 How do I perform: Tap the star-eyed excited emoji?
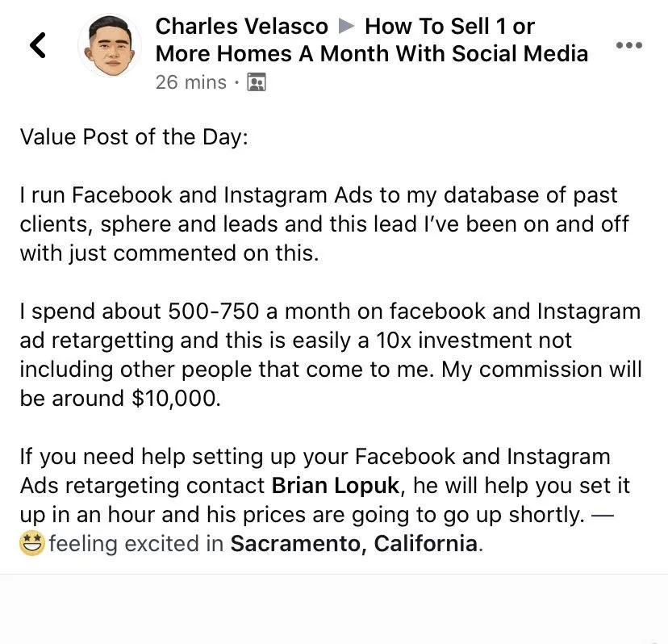pyautogui.click(x=32, y=543)
